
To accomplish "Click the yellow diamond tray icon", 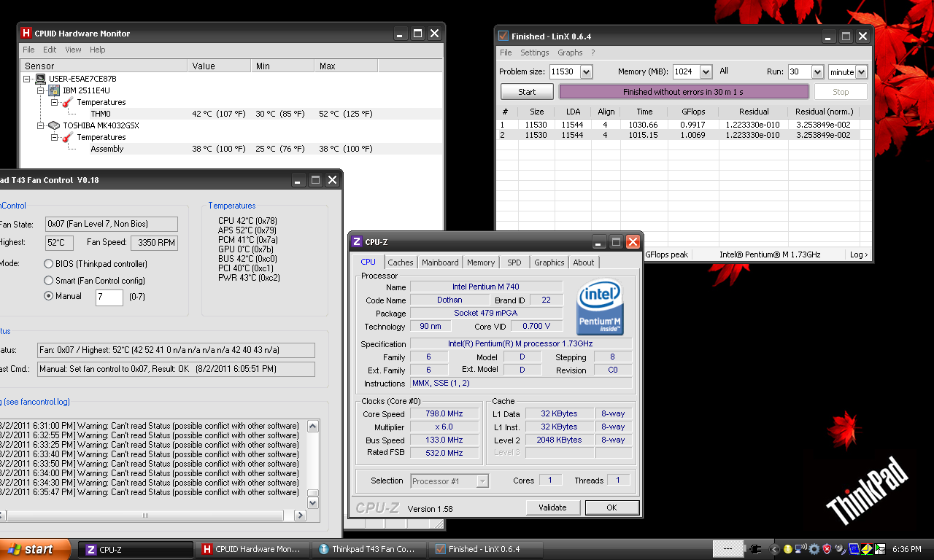I will point(865,549).
